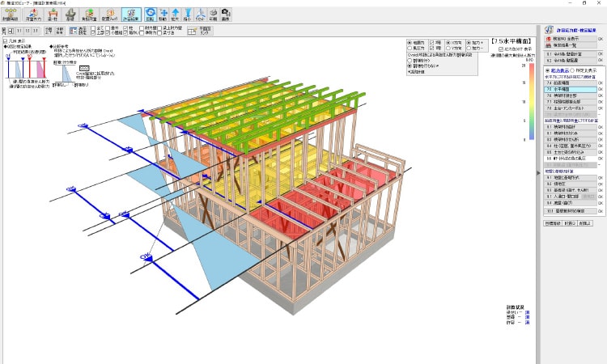Click the 基礎 foundation toolbar icon
This screenshot has width=607, height=364.
coord(70,15)
